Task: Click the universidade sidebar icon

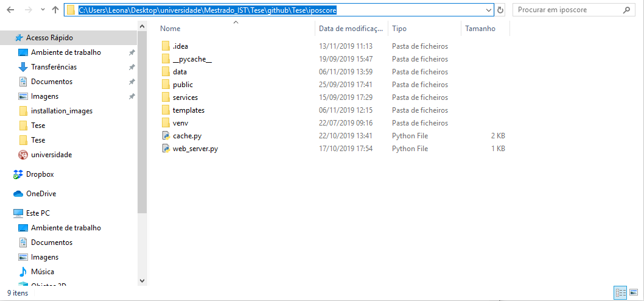Action: coord(23,155)
